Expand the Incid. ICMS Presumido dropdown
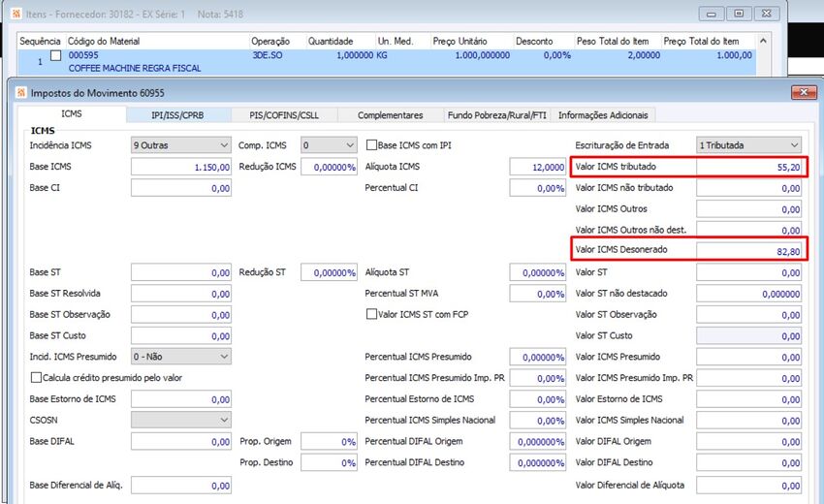The height and width of the screenshot is (504, 824). click(x=180, y=357)
